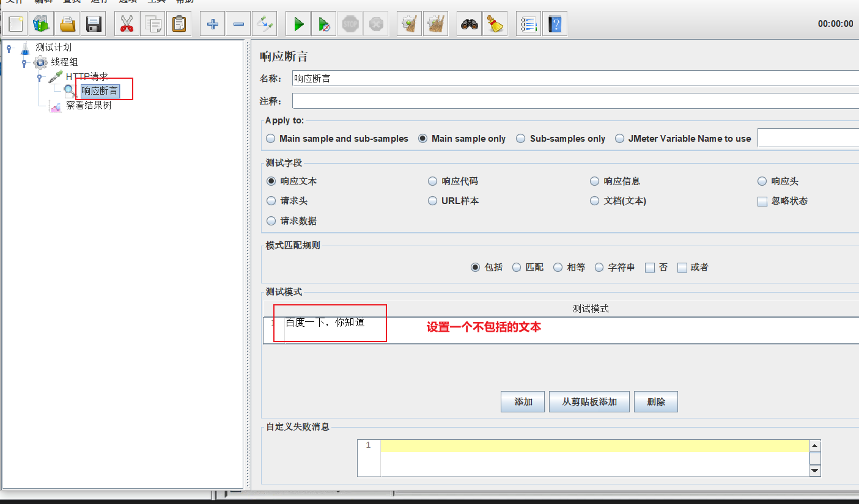Select 响应代码 test field radio
This screenshot has width=859, height=504.
coord(453,181)
